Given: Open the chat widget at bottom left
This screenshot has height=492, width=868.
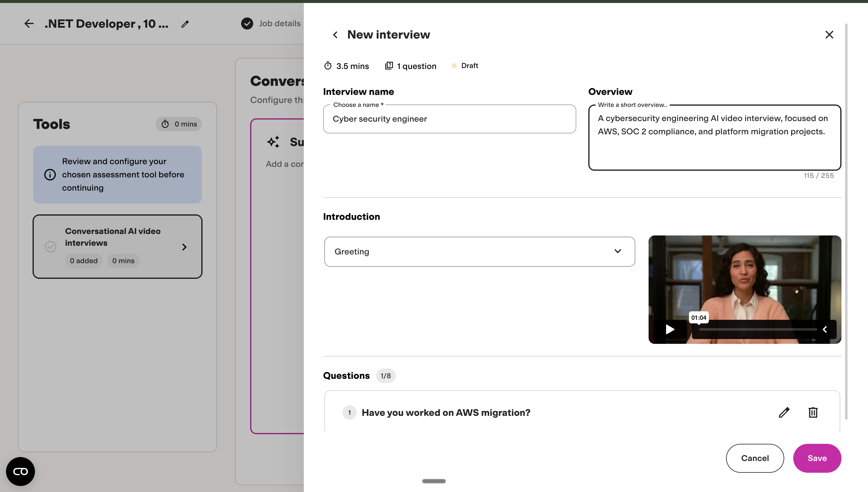Looking at the screenshot, I should tap(20, 472).
